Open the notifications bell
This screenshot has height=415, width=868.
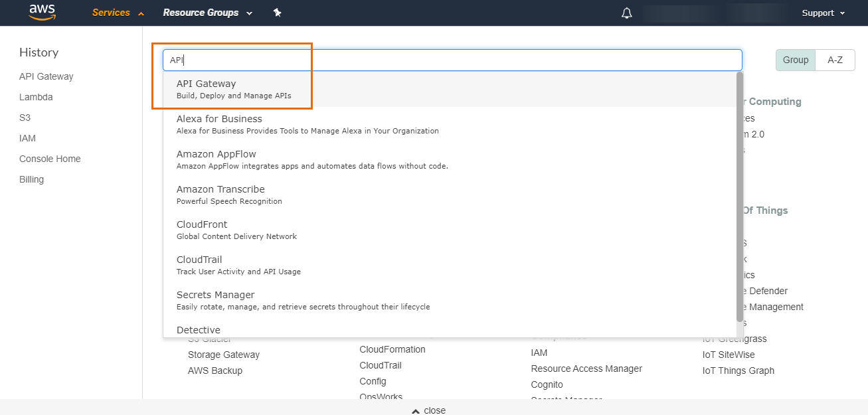point(627,13)
